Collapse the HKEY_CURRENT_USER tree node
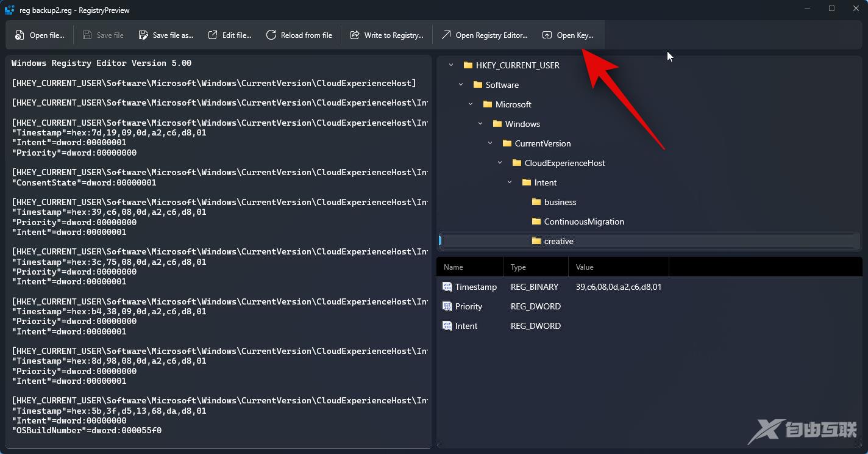The width and height of the screenshot is (868, 454). click(x=451, y=65)
